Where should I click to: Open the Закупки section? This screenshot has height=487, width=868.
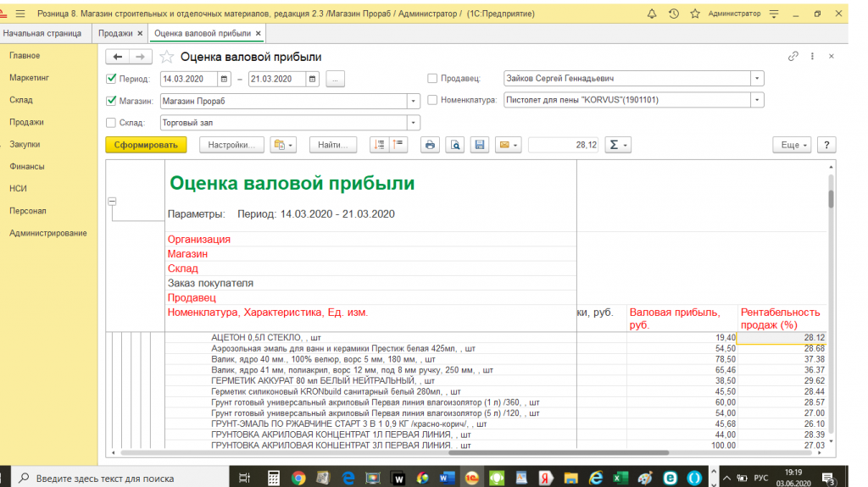[x=25, y=144]
